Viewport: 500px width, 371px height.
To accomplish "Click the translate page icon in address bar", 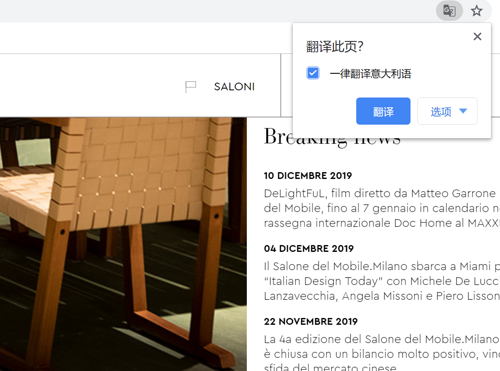I will pyautogui.click(x=449, y=11).
